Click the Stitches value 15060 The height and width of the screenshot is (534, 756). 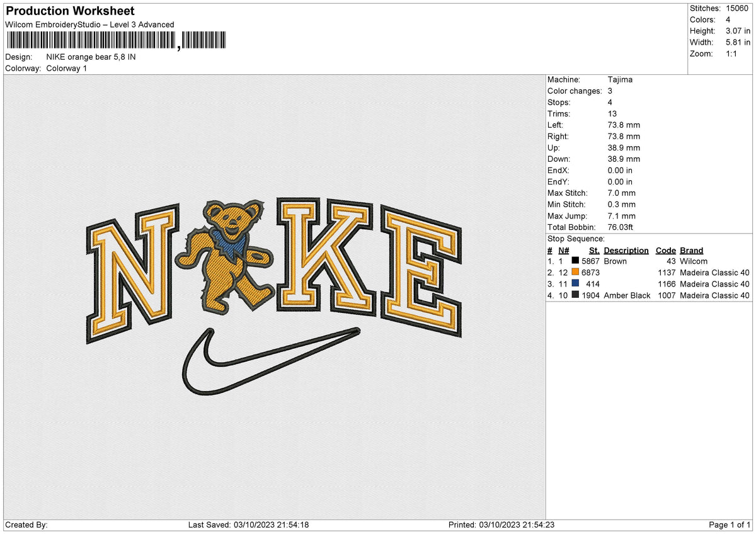737,8
